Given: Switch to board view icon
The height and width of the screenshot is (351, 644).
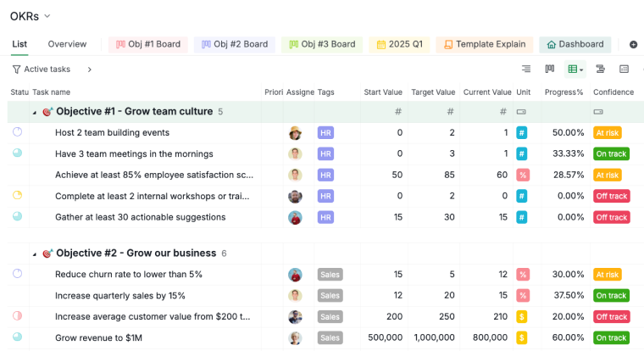Looking at the screenshot, I should 550,69.
